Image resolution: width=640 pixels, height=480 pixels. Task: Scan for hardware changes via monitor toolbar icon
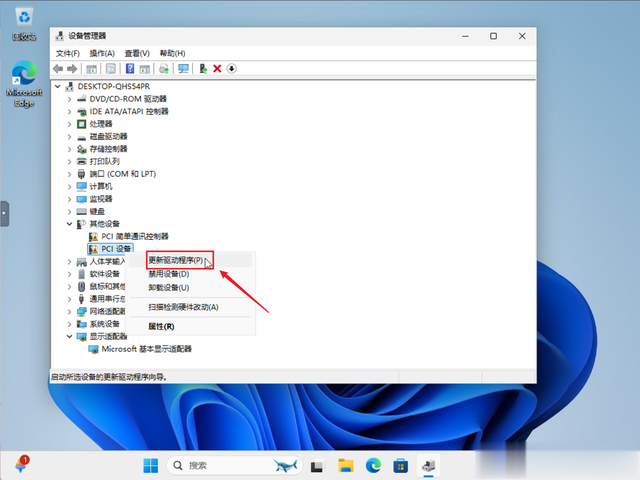coord(183,69)
